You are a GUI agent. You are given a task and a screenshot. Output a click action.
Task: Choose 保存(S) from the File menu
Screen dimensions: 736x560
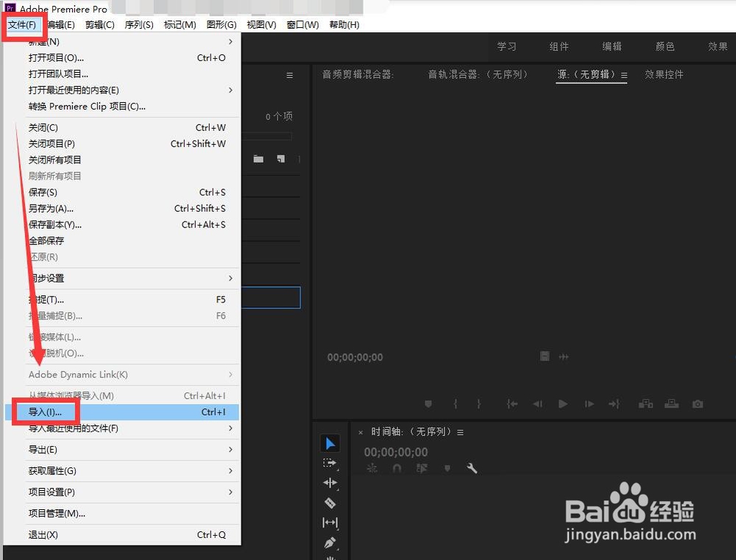(122, 192)
